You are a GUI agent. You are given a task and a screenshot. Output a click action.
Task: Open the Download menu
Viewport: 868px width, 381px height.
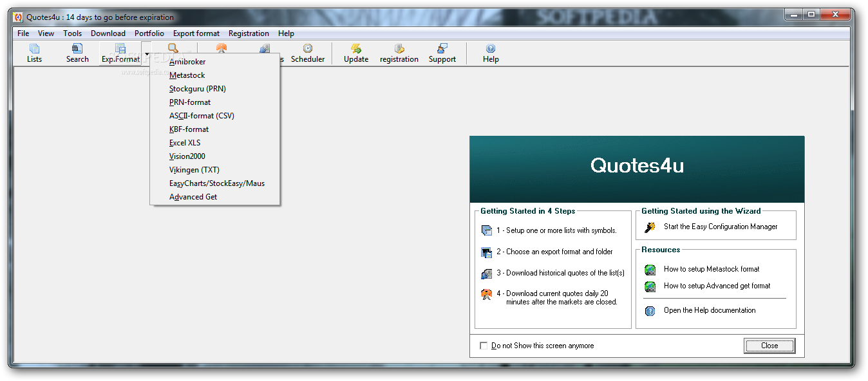[x=108, y=33]
